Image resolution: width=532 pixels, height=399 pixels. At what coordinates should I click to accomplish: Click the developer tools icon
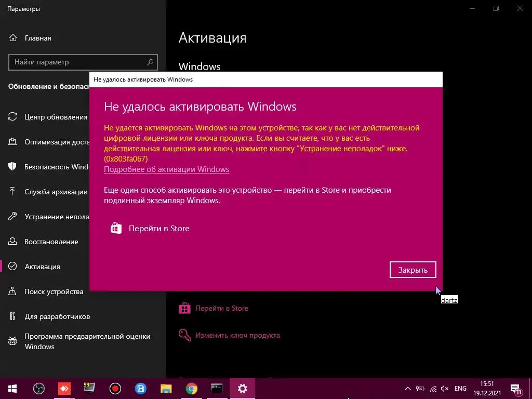tap(12, 316)
